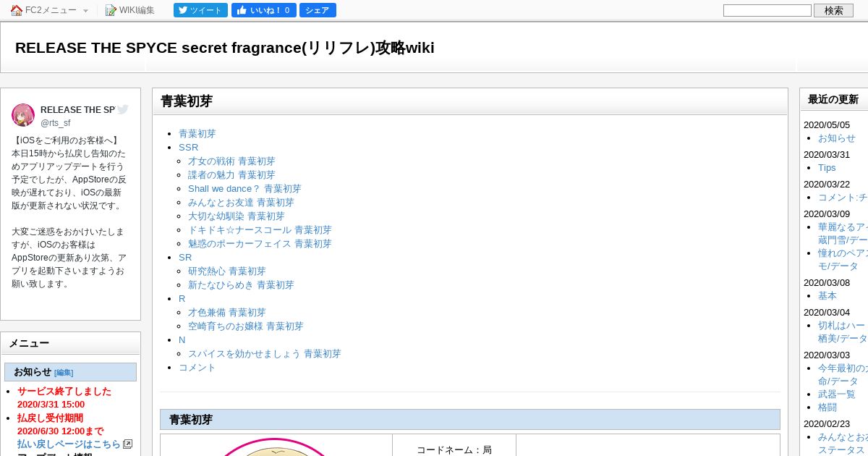Open Tips in recent updates
Screen dimensions: 868x456
[827, 168]
